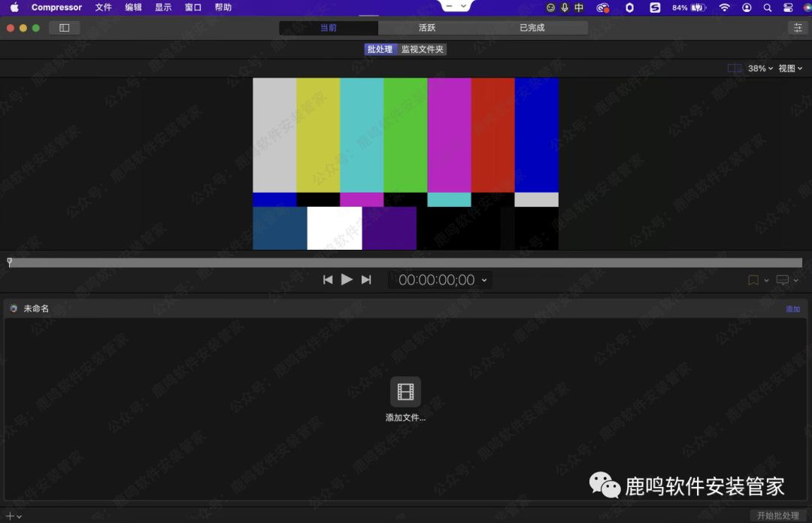The width and height of the screenshot is (812, 523).
Task: Click the 添加 link in the batch header
Action: [x=792, y=309]
